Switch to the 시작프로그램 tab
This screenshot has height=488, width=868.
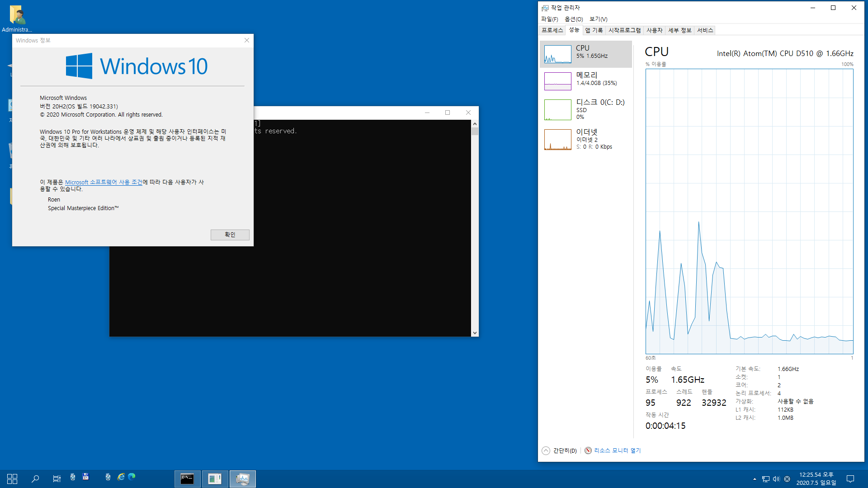point(624,30)
